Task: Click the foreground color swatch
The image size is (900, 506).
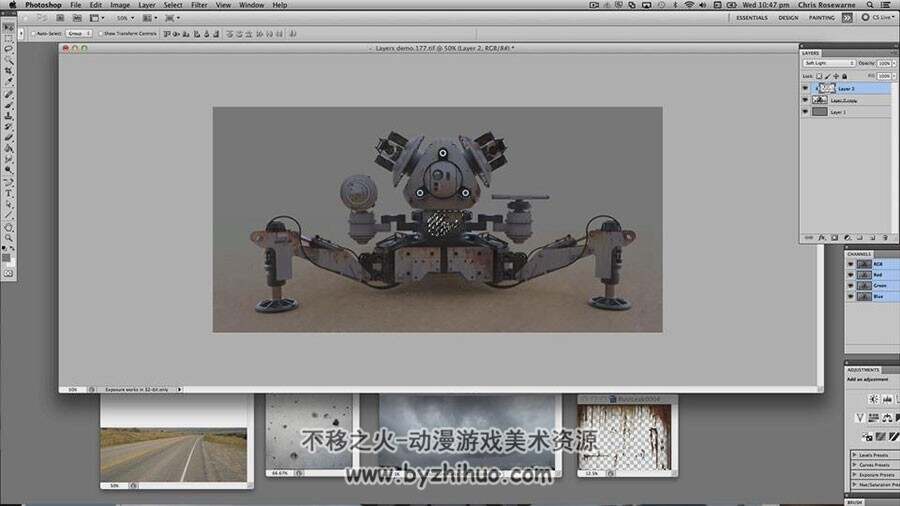Action: [6, 258]
